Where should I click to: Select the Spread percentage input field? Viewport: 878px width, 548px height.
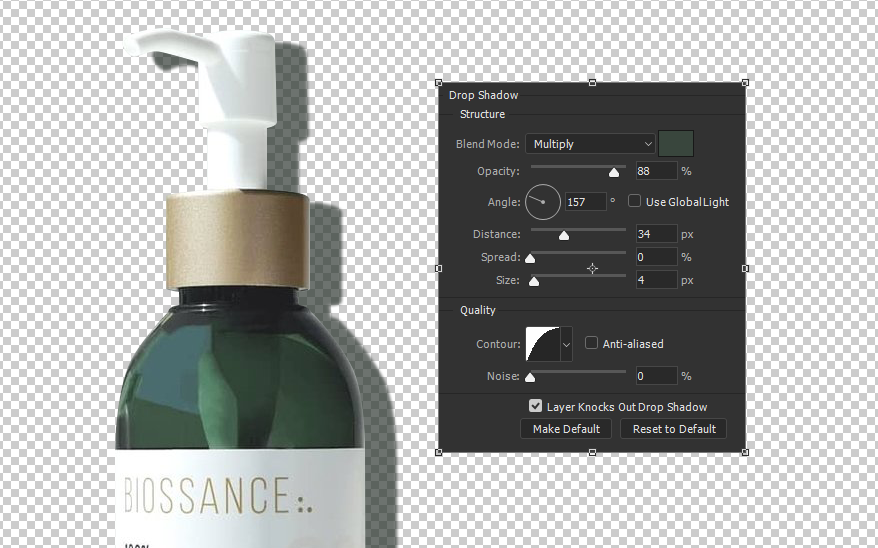pos(656,257)
